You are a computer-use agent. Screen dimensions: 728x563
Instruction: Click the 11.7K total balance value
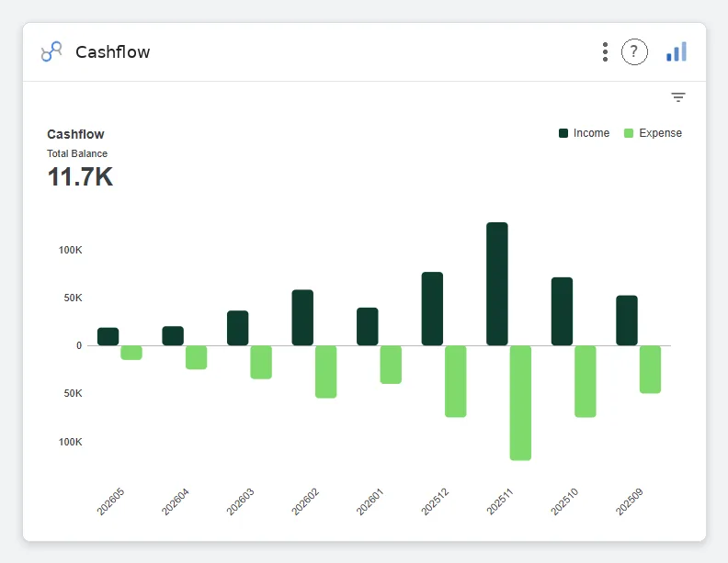(x=80, y=176)
